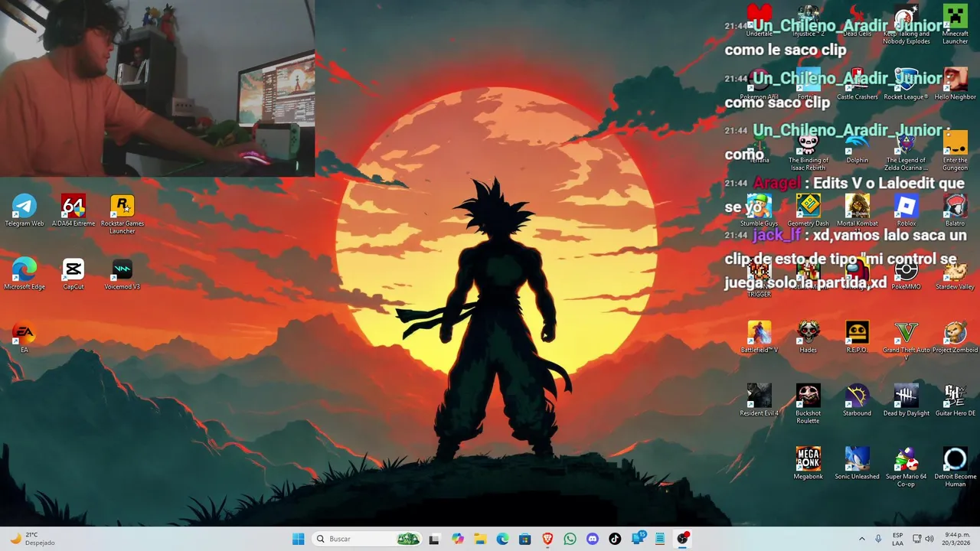This screenshot has height=551, width=980.
Task: Select the Undertale desktop icon
Action: (759, 21)
